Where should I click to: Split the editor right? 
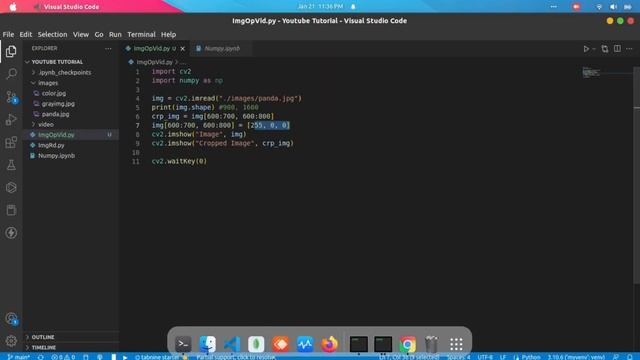pos(617,49)
